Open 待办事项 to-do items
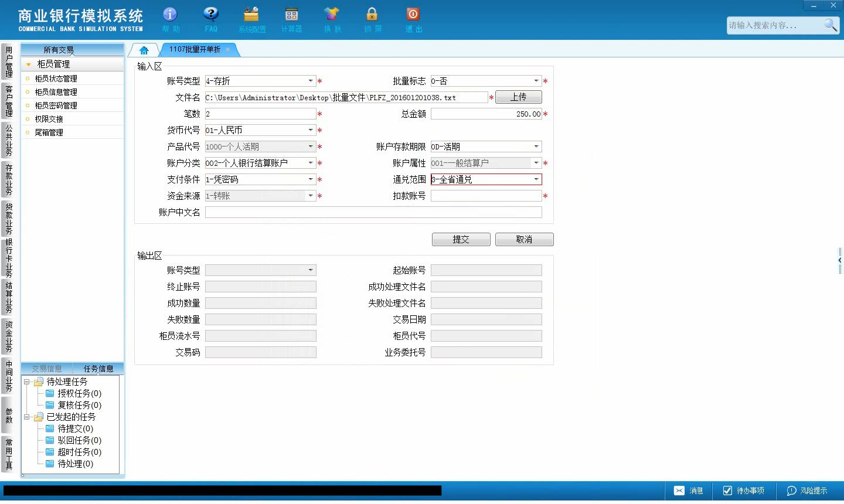 click(x=743, y=491)
